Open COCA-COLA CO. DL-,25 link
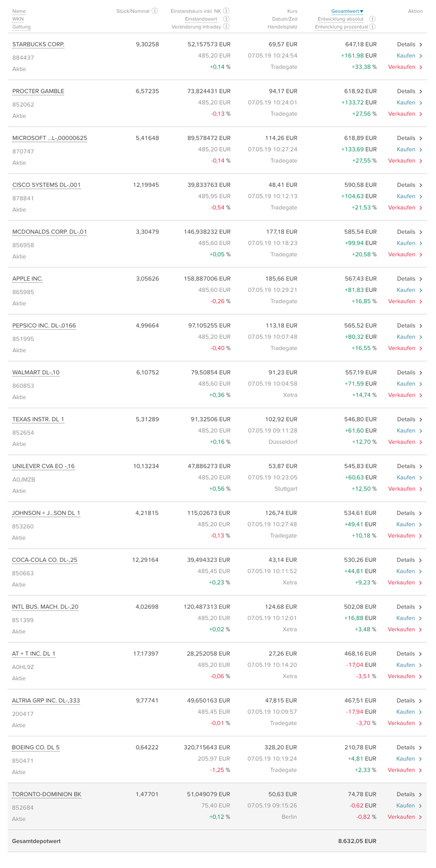The width and height of the screenshot is (436, 868). (x=45, y=560)
